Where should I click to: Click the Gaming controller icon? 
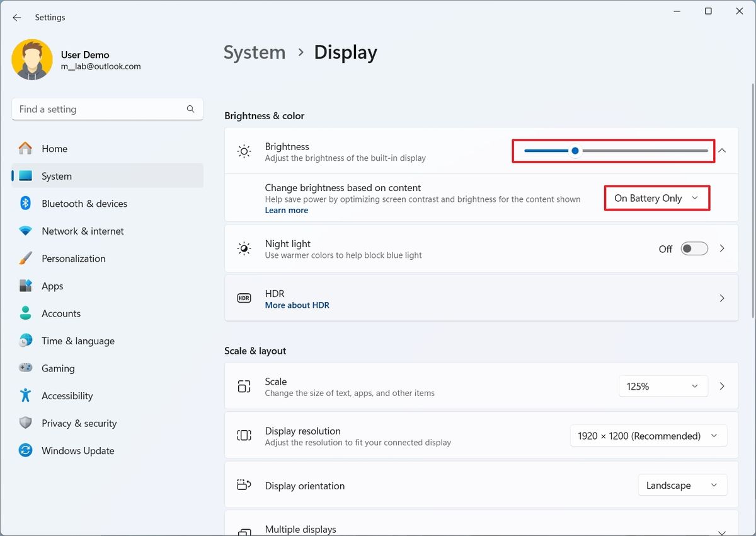click(x=25, y=368)
